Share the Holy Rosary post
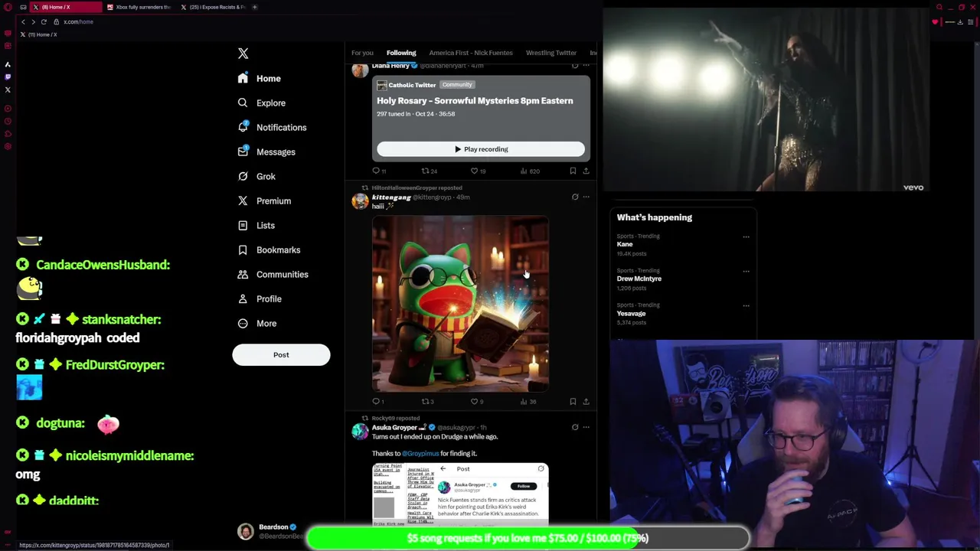 click(586, 171)
